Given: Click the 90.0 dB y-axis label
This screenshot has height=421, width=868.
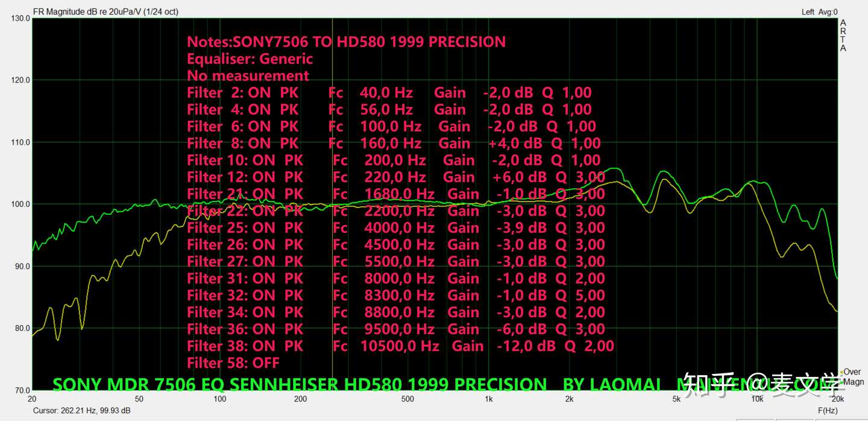Looking at the screenshot, I should pyautogui.click(x=22, y=266).
